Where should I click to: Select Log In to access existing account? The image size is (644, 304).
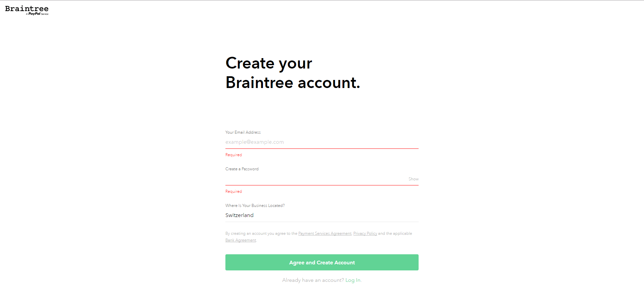353,280
